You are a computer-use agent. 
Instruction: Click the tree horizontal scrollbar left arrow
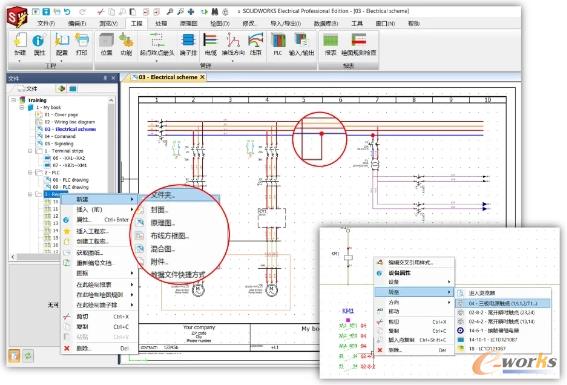point(13,257)
